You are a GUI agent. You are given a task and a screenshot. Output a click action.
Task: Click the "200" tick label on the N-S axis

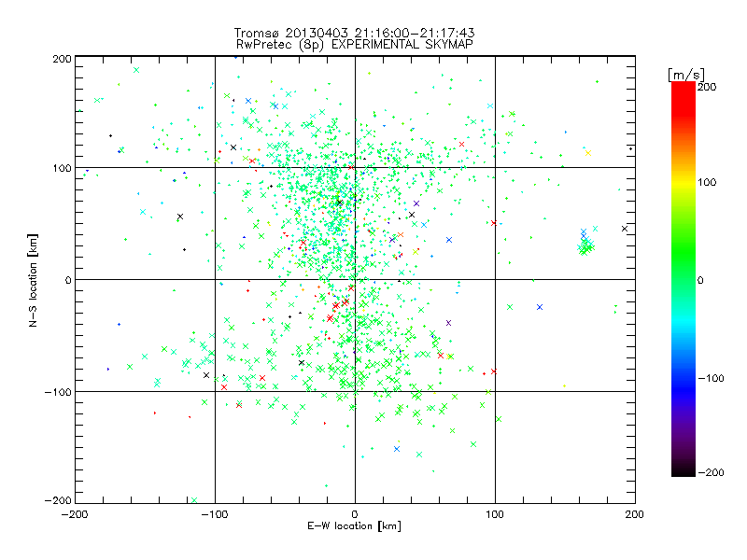(x=62, y=59)
